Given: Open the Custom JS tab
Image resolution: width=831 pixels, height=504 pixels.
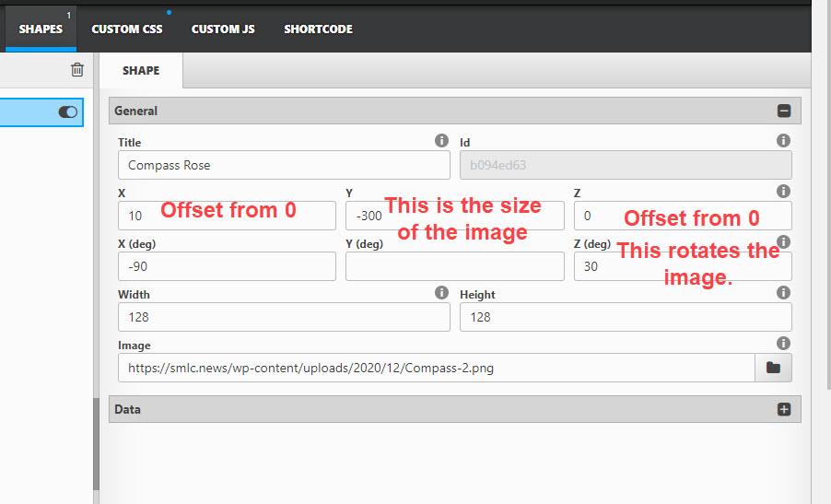Looking at the screenshot, I should [x=223, y=29].
